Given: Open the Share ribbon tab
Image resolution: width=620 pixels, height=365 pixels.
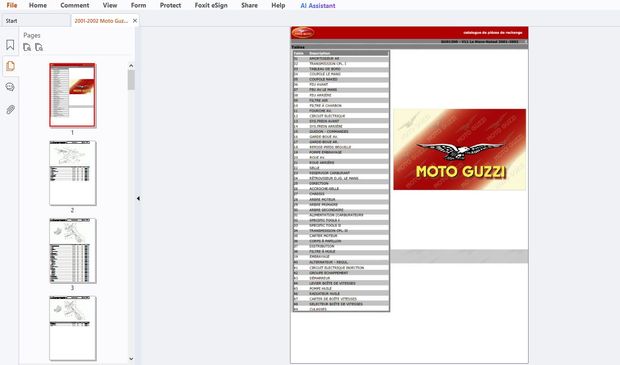Looking at the screenshot, I should pyautogui.click(x=250, y=6).
